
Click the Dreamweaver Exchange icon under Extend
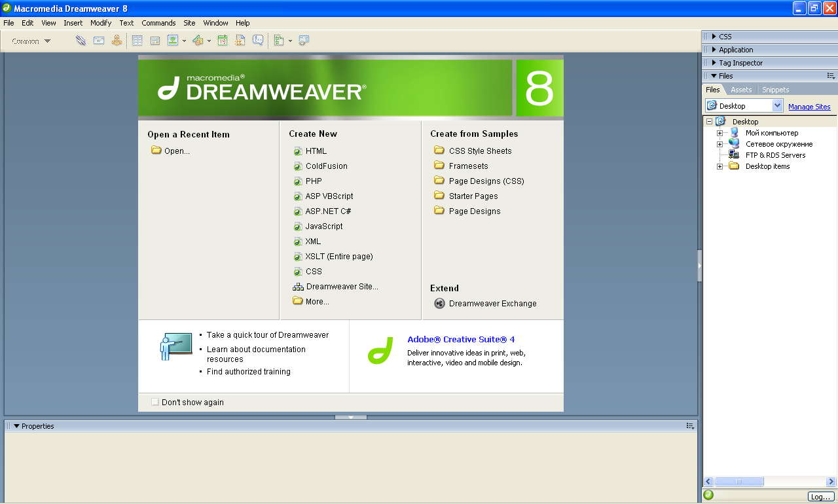coord(439,304)
